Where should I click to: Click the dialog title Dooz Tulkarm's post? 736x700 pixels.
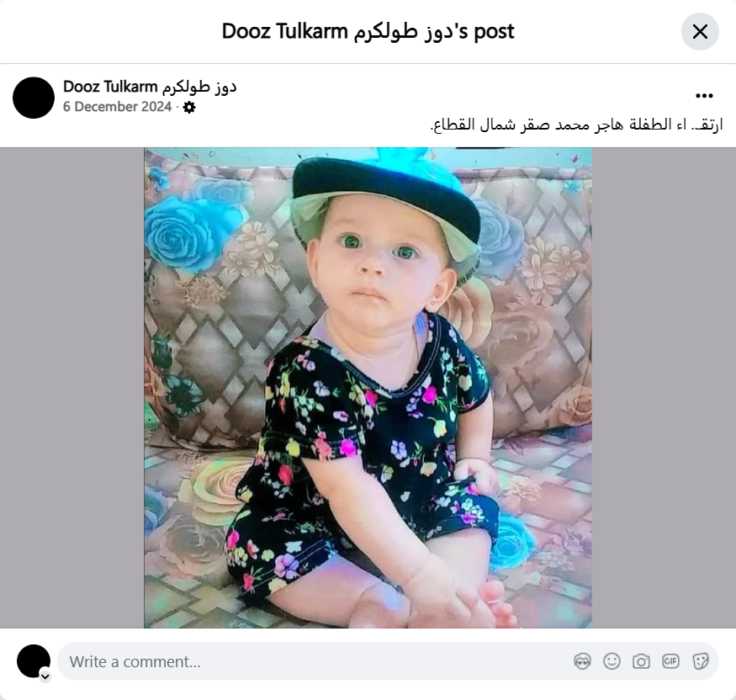(368, 32)
